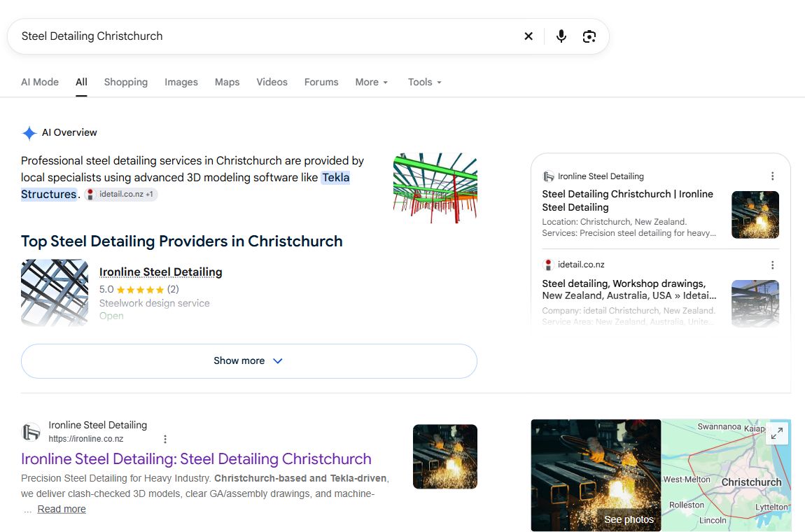
Task: Click Read more on Ironline snippet
Action: point(62,509)
